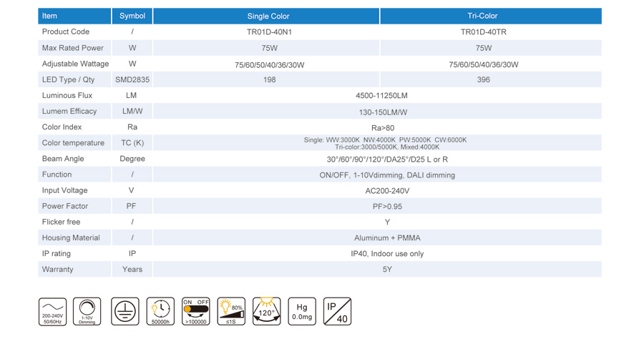The height and width of the screenshot is (339, 644).
Task: Click product code TR01D-40TR
Action: pyautogui.click(x=483, y=32)
